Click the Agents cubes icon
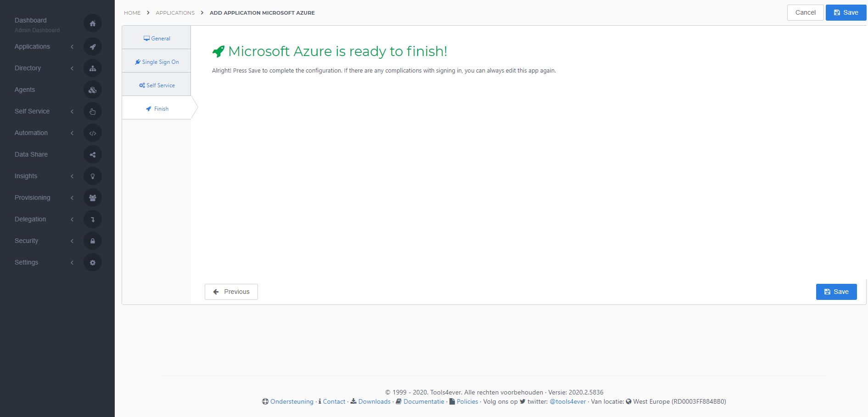Viewport: 868px width, 417px height. pyautogui.click(x=93, y=90)
